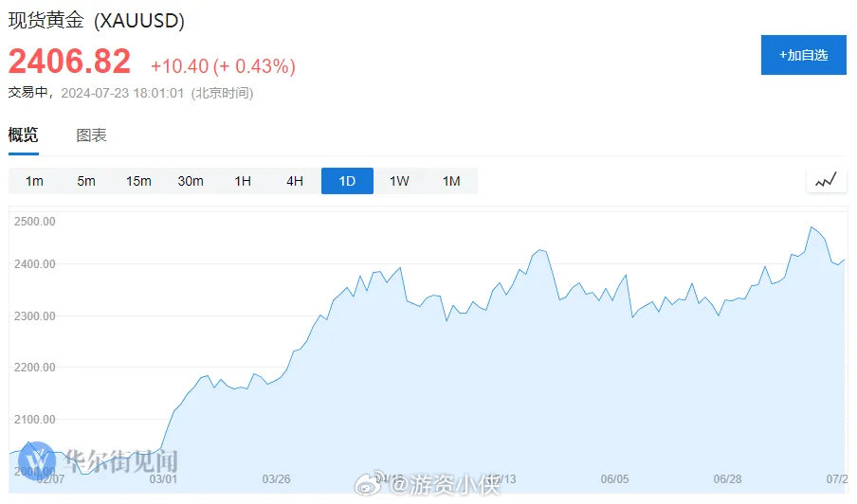The image size is (857, 504).
Task: Select the 5m timeframe
Action: 86,181
